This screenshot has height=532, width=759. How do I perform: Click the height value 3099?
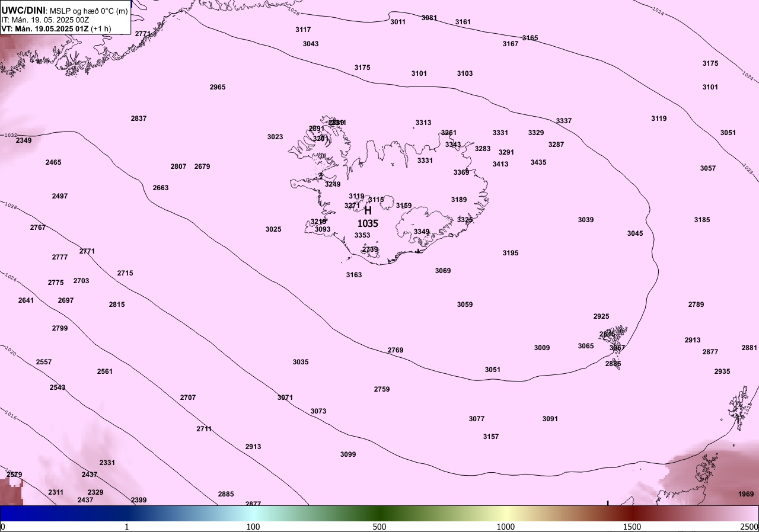[x=348, y=454]
